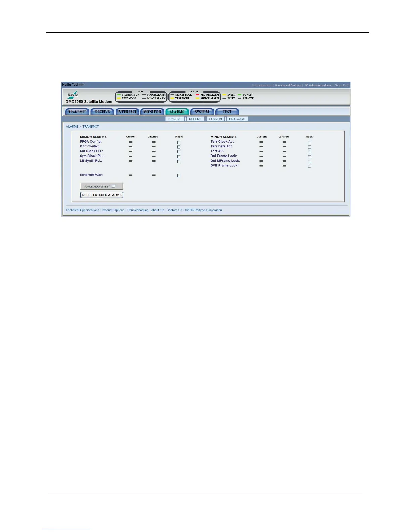Open the Password Setup link
Screen dimensions: 411x532
click(288, 85)
